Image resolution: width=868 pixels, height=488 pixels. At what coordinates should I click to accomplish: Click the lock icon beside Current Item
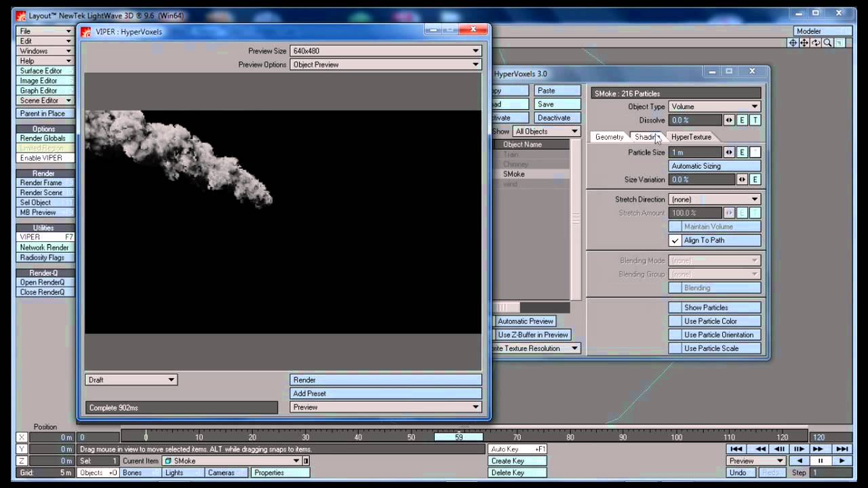click(x=306, y=461)
